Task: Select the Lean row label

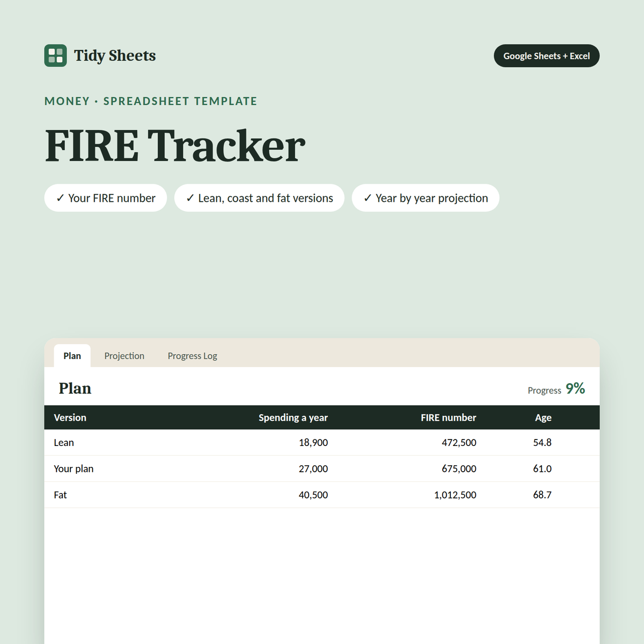Action: click(64, 443)
